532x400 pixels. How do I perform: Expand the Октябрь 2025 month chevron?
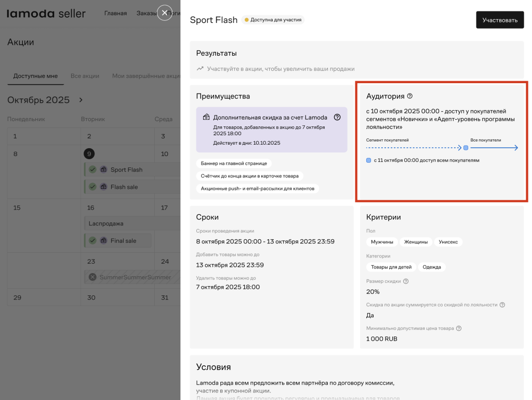(81, 100)
